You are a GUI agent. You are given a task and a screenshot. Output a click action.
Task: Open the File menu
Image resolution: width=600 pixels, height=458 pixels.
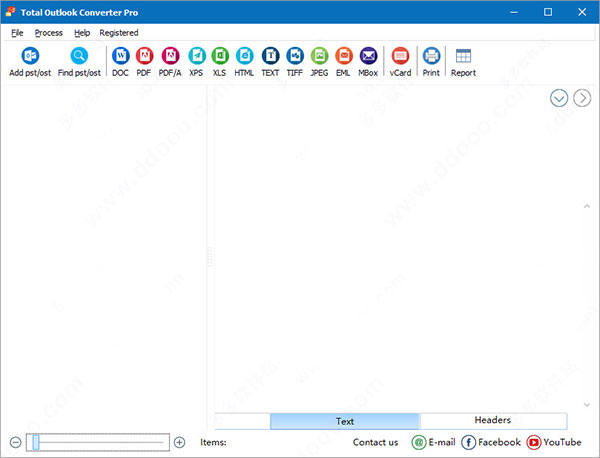[17, 33]
